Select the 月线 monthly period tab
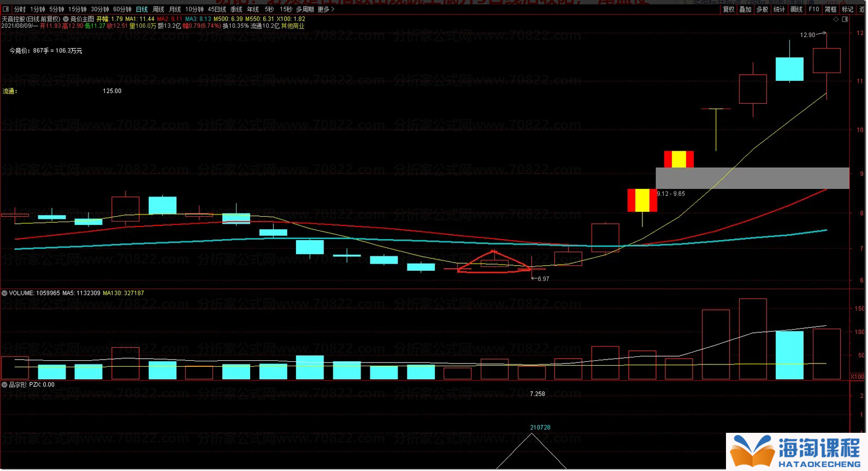 pyautogui.click(x=175, y=9)
